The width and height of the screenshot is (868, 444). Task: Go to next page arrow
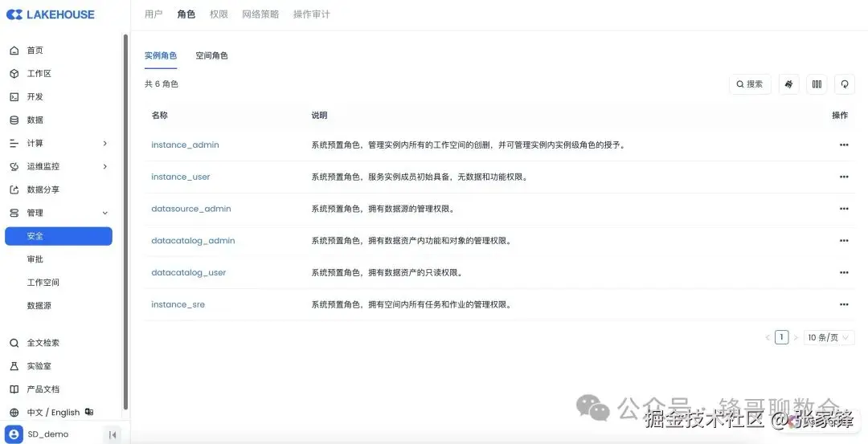(796, 337)
